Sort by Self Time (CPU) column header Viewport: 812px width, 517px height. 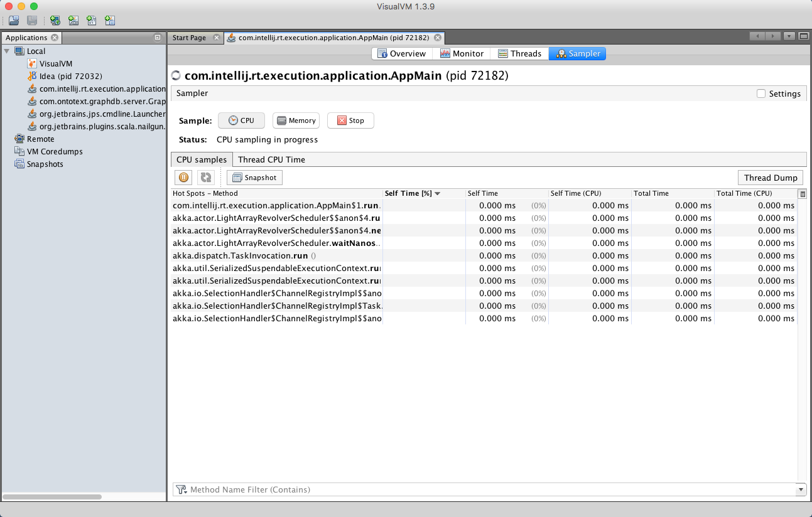tap(590, 193)
